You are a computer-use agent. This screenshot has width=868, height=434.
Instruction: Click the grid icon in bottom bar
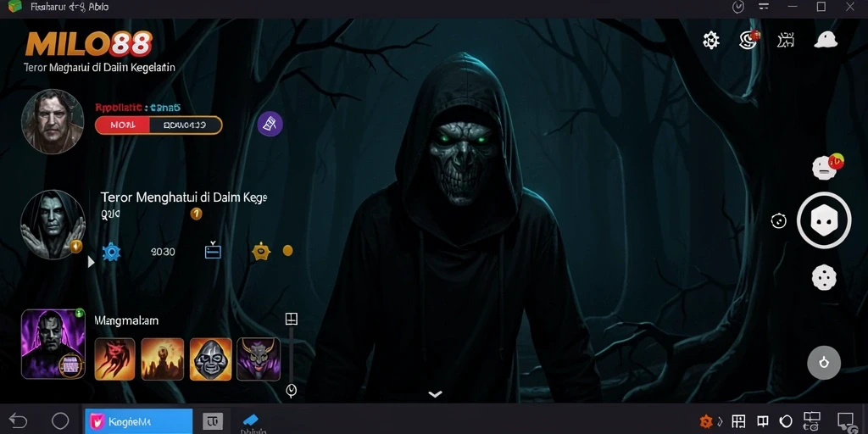coord(738,421)
